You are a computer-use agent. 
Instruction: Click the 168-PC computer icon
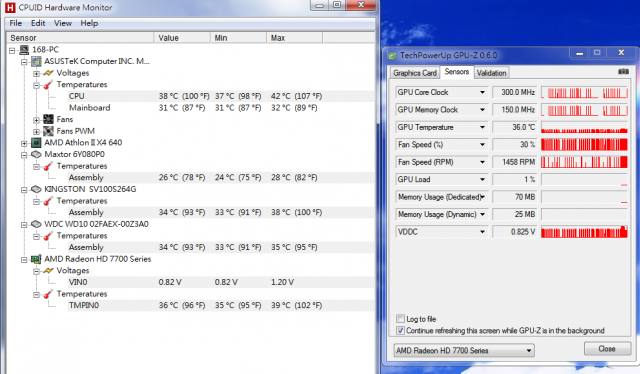[x=24, y=50]
